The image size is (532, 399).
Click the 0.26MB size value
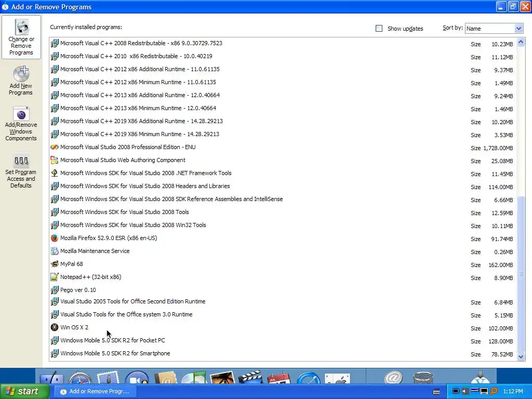pos(503,252)
